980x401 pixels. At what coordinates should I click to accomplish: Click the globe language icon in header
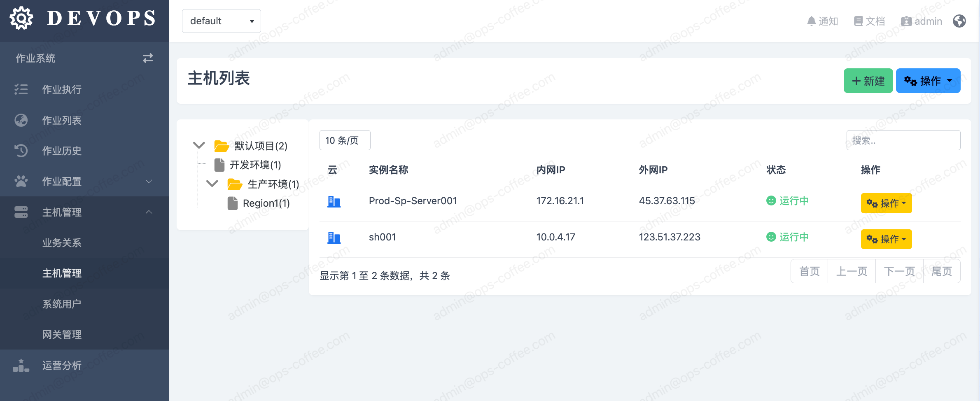(959, 21)
